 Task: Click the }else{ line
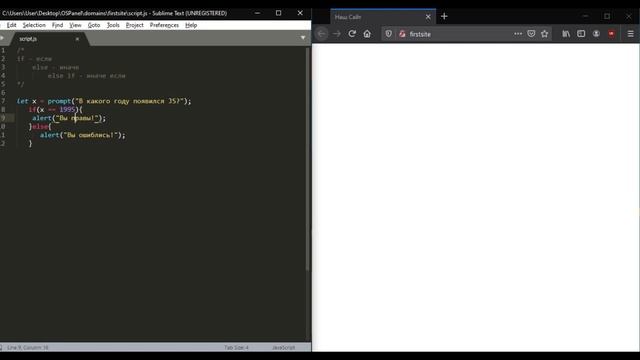[x=40, y=127]
